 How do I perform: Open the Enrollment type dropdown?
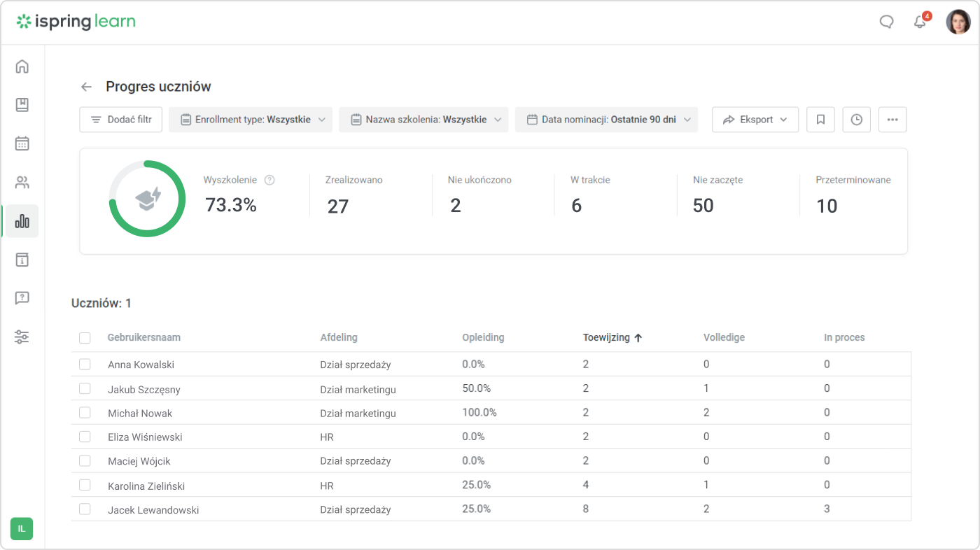coord(251,120)
